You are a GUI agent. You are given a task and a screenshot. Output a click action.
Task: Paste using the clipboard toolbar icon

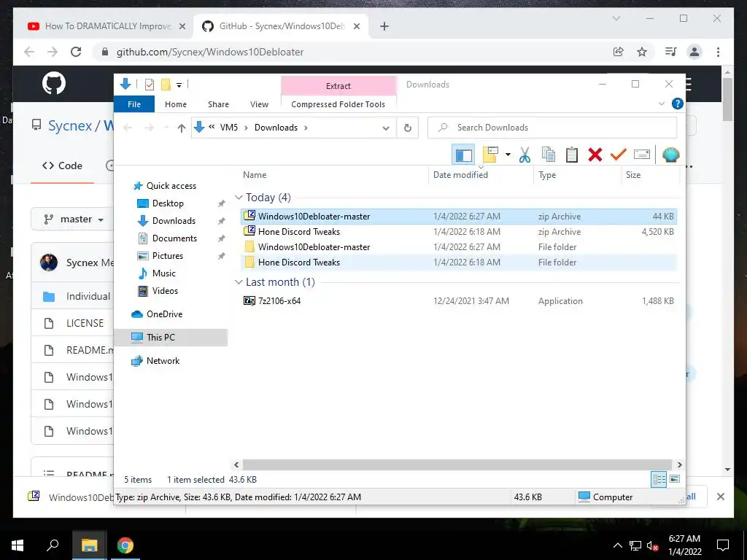point(572,155)
